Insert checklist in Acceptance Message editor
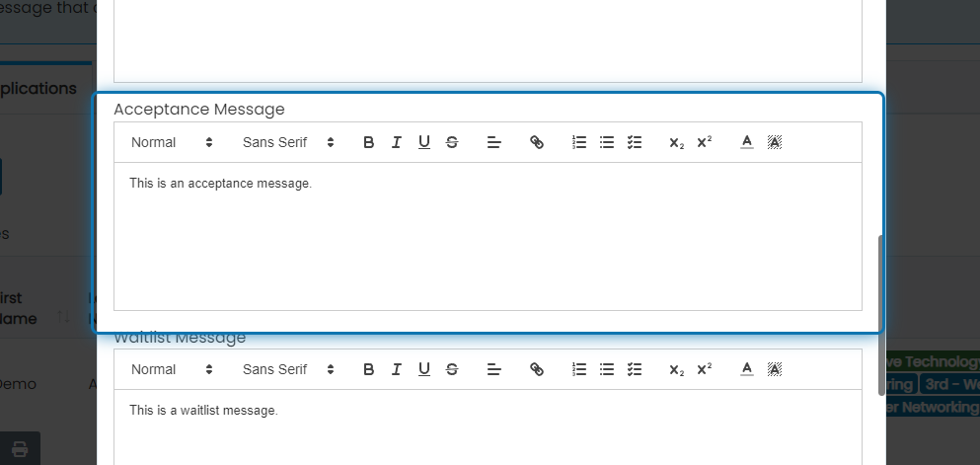The width and height of the screenshot is (980, 465). point(635,142)
